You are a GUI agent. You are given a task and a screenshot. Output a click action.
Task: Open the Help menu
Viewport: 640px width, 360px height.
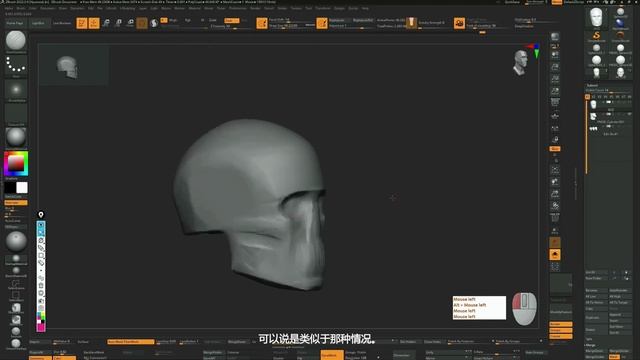click(x=365, y=8)
